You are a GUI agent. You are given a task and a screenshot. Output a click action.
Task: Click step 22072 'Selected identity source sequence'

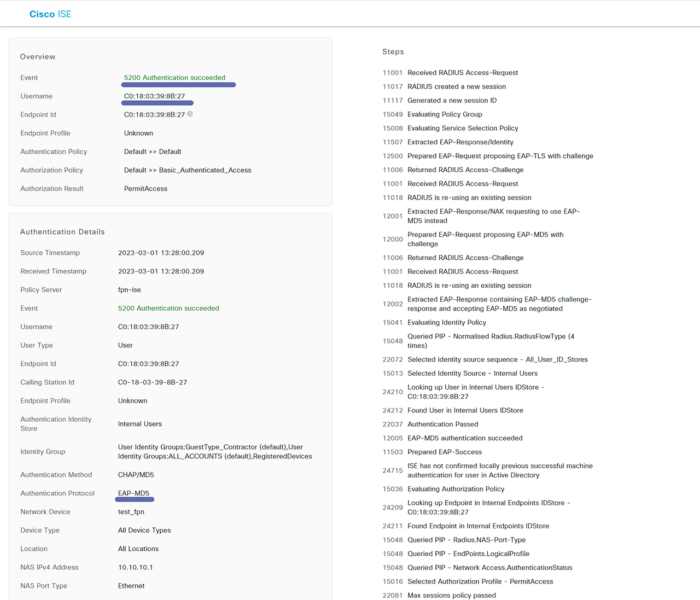coord(485,359)
